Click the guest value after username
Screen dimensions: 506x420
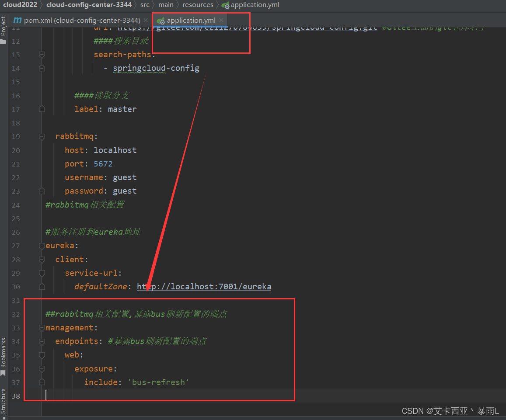click(125, 177)
